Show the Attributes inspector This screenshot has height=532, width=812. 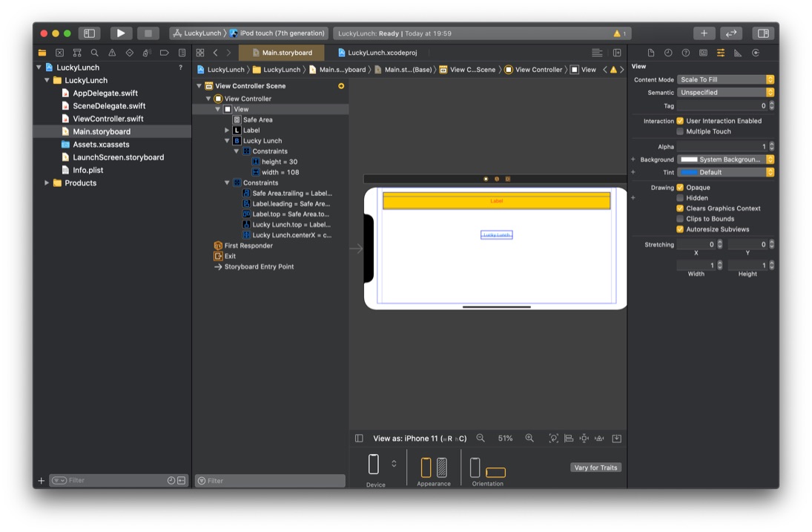click(720, 53)
